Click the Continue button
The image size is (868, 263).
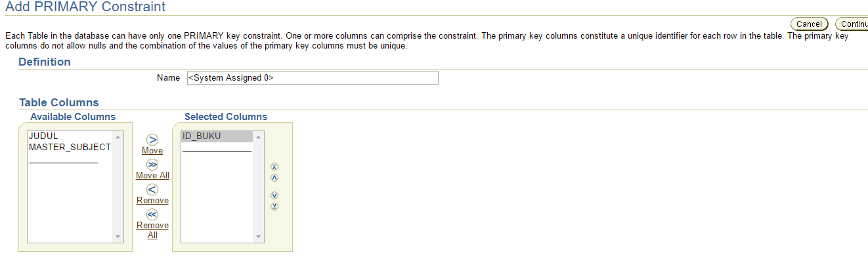click(x=852, y=24)
